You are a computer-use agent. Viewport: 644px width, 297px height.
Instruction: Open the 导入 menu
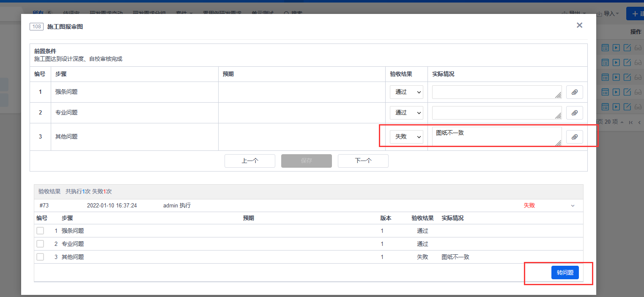click(x=608, y=14)
